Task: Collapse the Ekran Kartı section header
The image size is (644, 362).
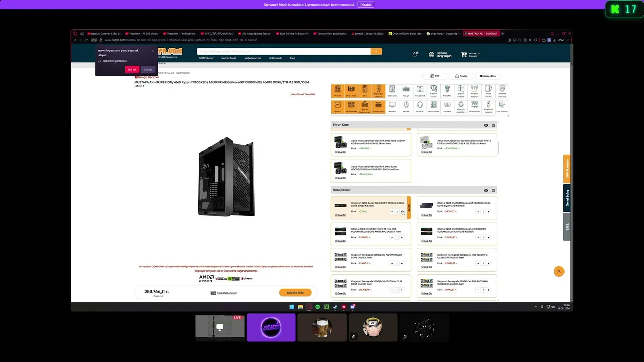Action: point(493,125)
